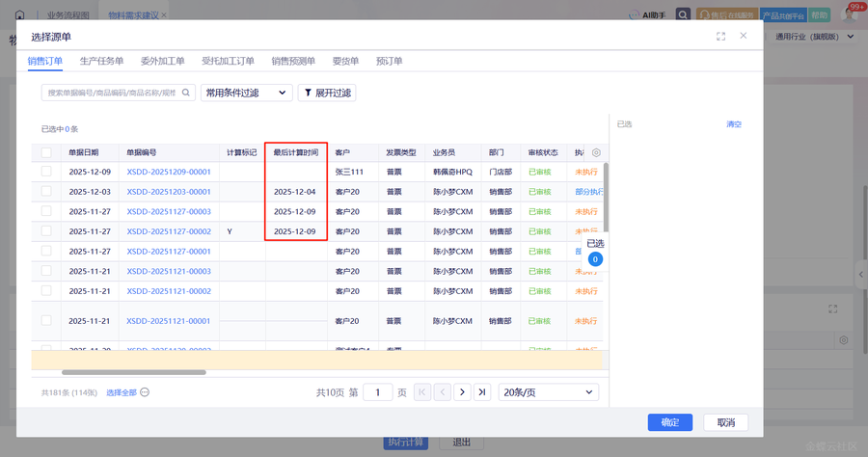Check the row XSDD-20251127-00002
The width and height of the screenshot is (868, 457).
pyautogui.click(x=46, y=231)
